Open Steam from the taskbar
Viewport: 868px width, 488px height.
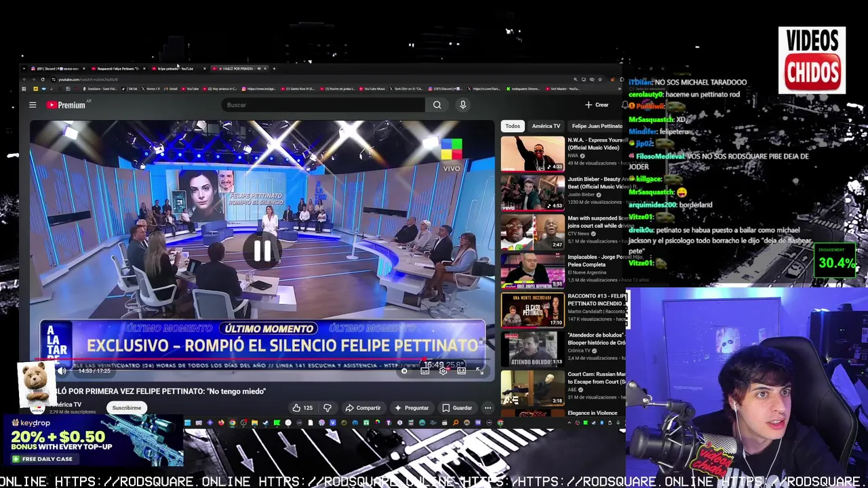266,424
